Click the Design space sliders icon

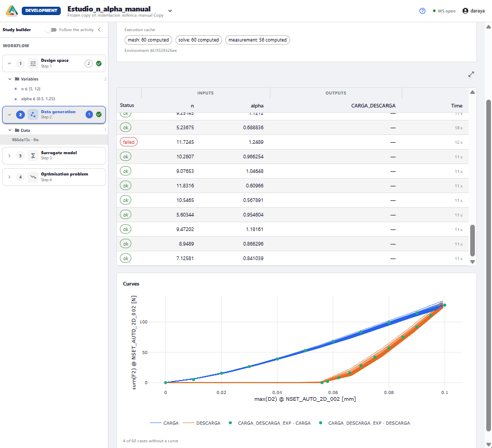tap(33, 63)
